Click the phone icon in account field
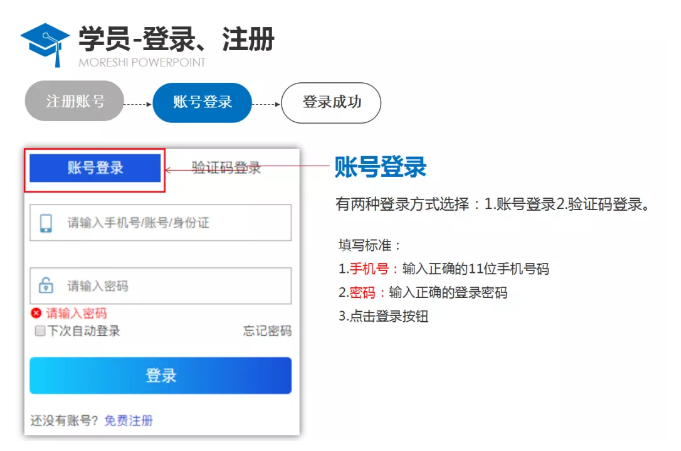The width and height of the screenshot is (681, 451). tap(46, 223)
